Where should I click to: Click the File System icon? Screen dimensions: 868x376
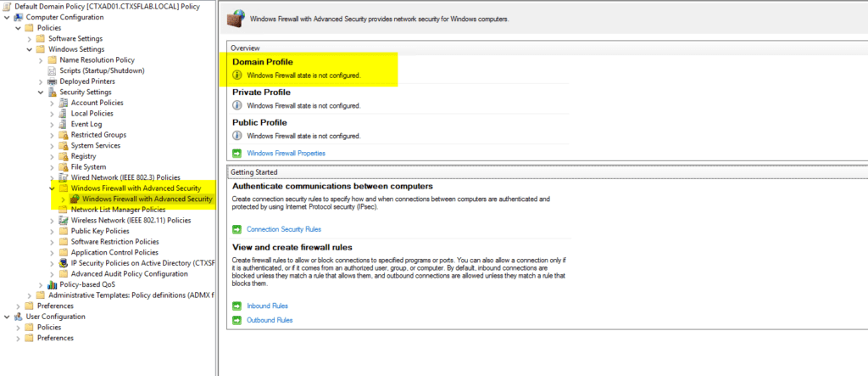[63, 167]
